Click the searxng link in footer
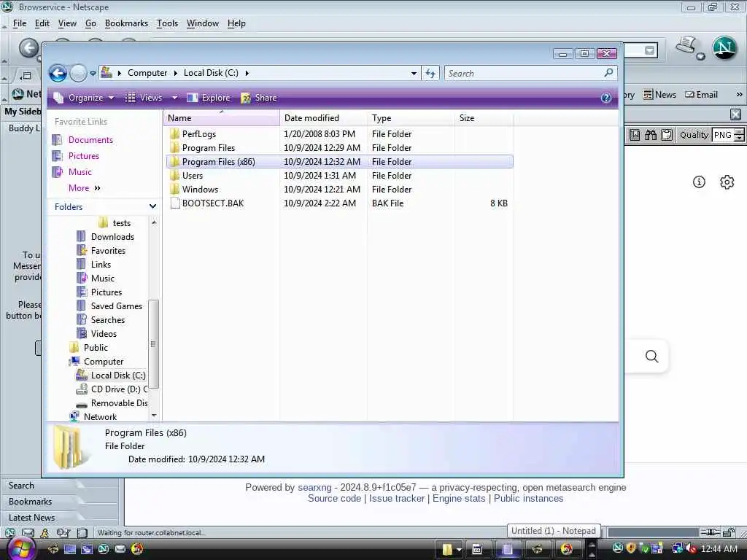The height and width of the screenshot is (560, 747). (x=314, y=488)
